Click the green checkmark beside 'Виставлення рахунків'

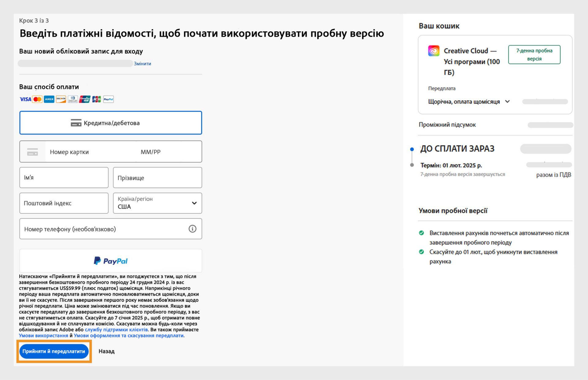coord(421,233)
